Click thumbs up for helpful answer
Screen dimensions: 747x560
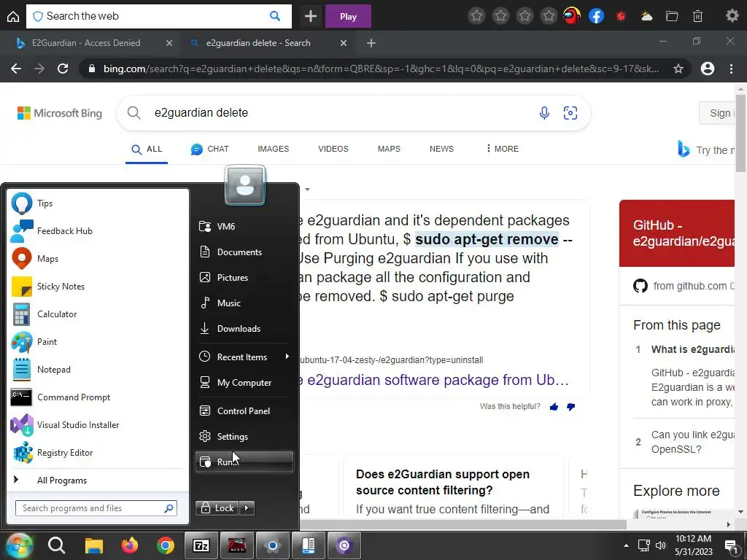pos(554,407)
